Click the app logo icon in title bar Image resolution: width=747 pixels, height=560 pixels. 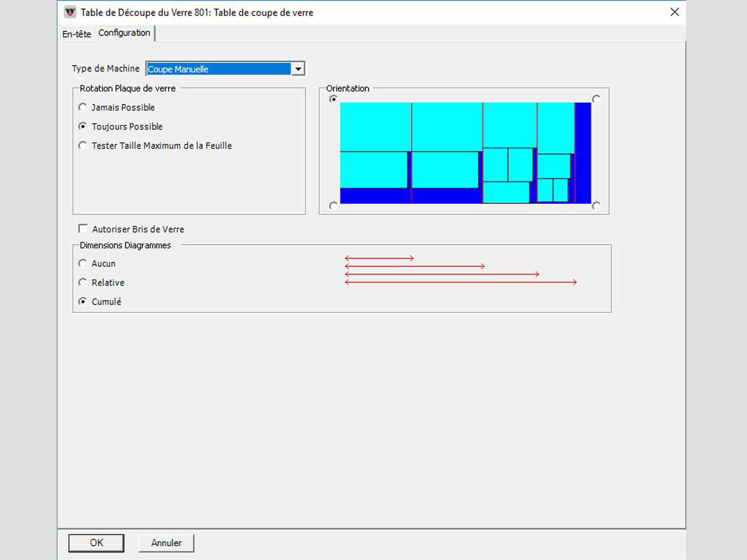point(70,12)
